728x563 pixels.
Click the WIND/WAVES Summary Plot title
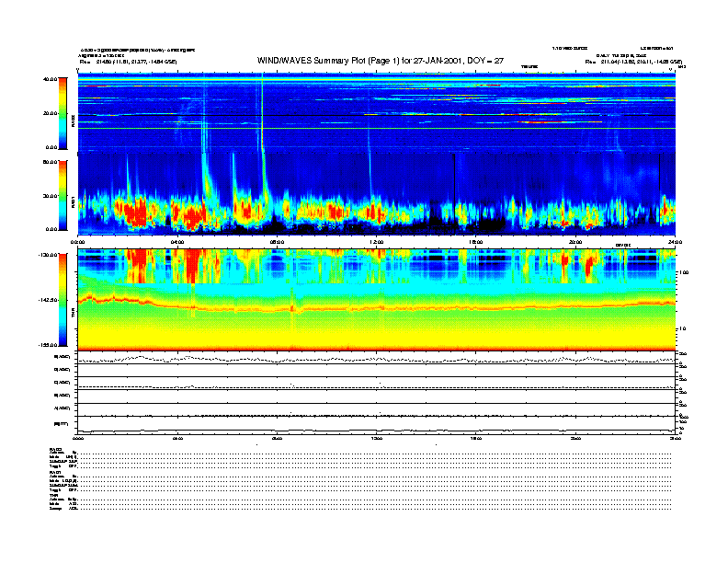pyautogui.click(x=381, y=61)
